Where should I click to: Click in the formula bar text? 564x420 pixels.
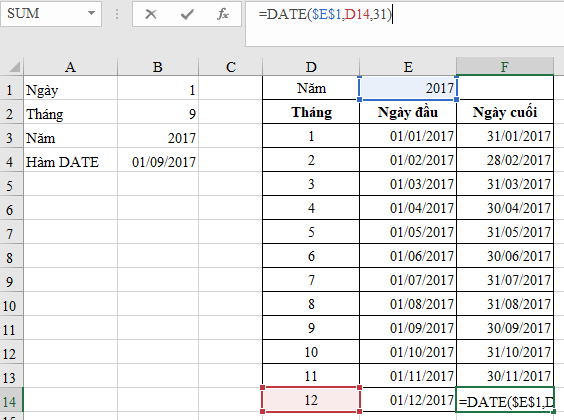coord(325,14)
